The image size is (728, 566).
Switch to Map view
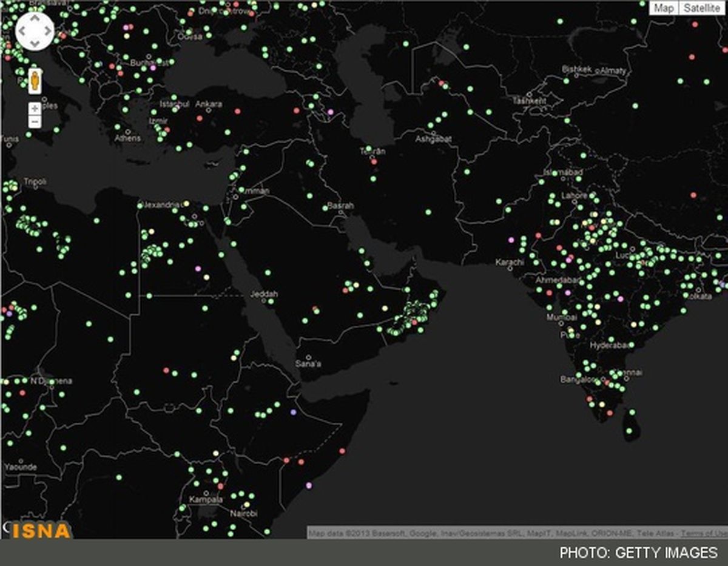(663, 8)
